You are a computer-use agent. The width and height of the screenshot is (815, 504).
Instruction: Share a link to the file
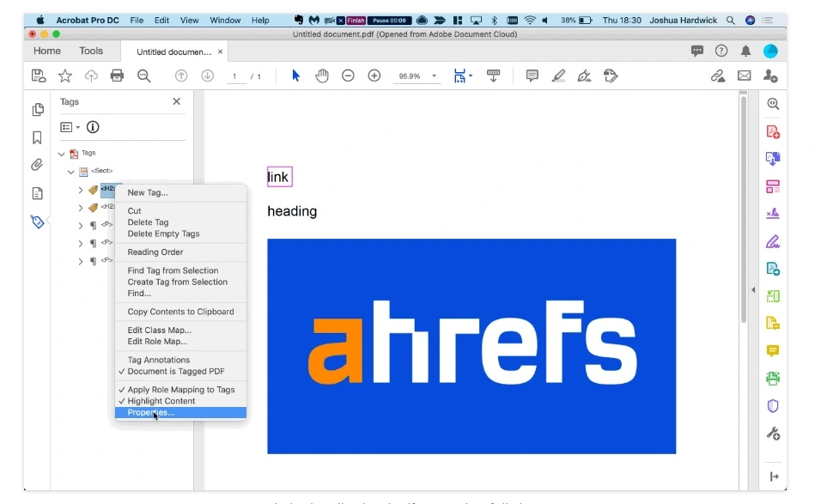pyautogui.click(x=718, y=76)
